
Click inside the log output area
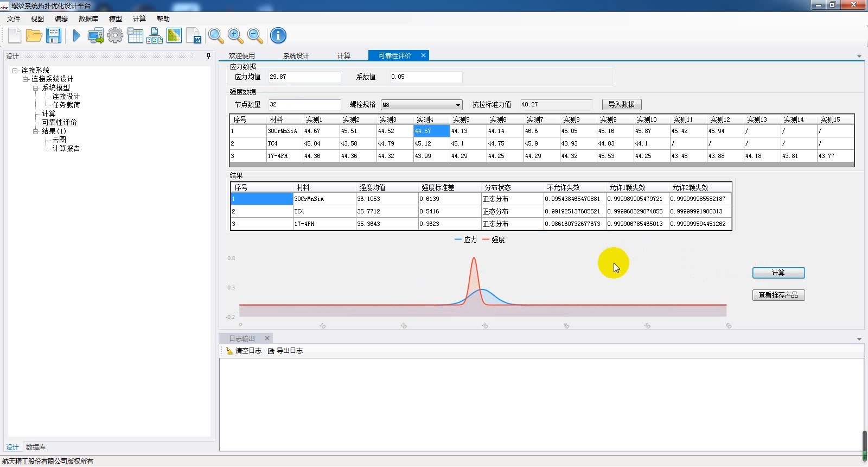point(541,405)
